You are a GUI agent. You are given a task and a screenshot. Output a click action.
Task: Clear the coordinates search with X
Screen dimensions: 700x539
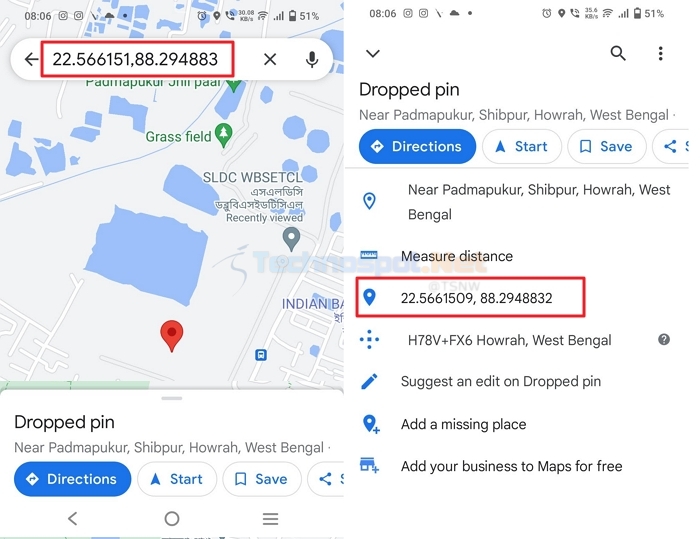270,59
